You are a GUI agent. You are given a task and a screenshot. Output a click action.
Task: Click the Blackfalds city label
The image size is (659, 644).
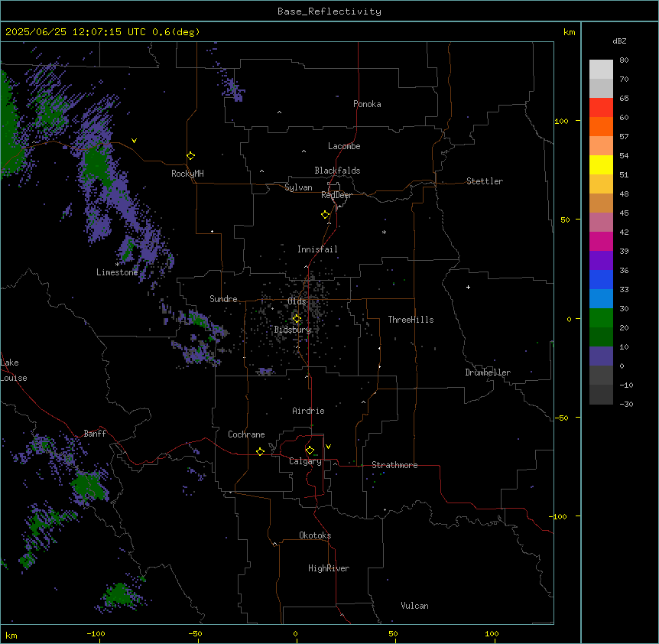point(337,171)
